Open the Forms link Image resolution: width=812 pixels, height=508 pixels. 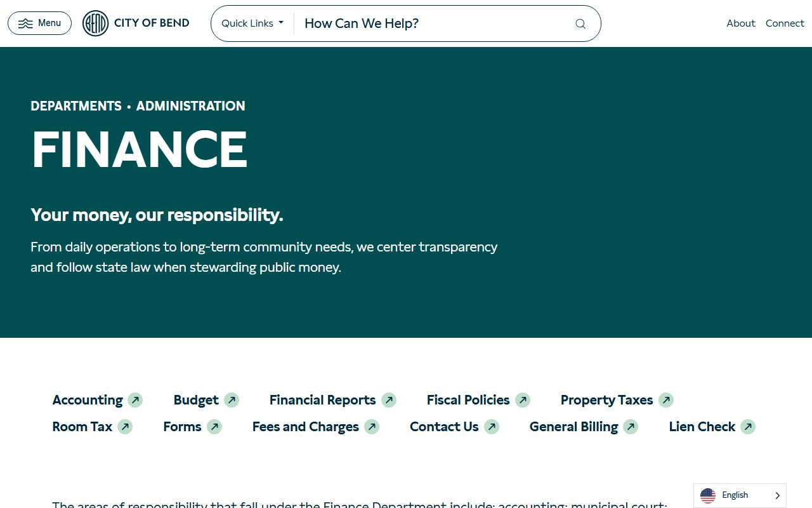click(182, 427)
